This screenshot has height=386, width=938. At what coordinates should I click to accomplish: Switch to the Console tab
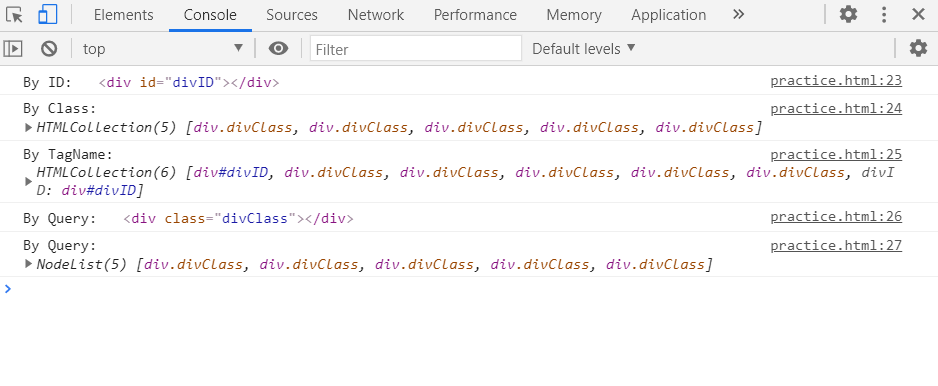click(210, 15)
